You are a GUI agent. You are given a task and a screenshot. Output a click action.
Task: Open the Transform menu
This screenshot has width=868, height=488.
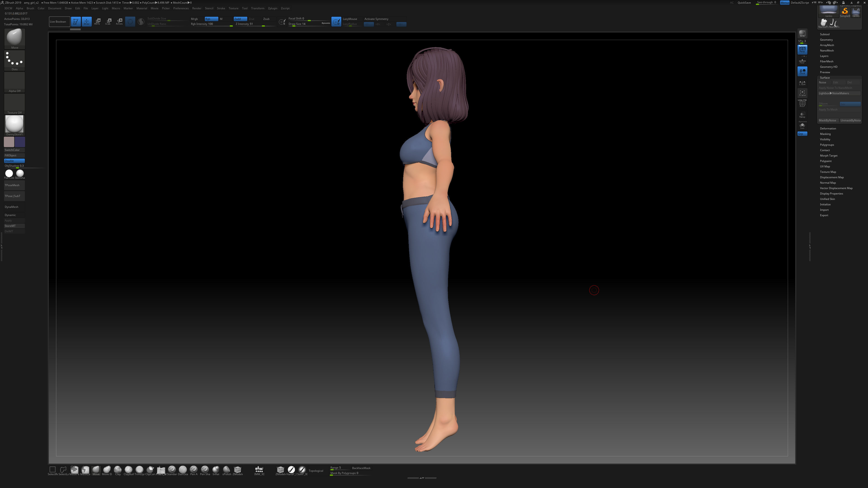[x=257, y=8]
